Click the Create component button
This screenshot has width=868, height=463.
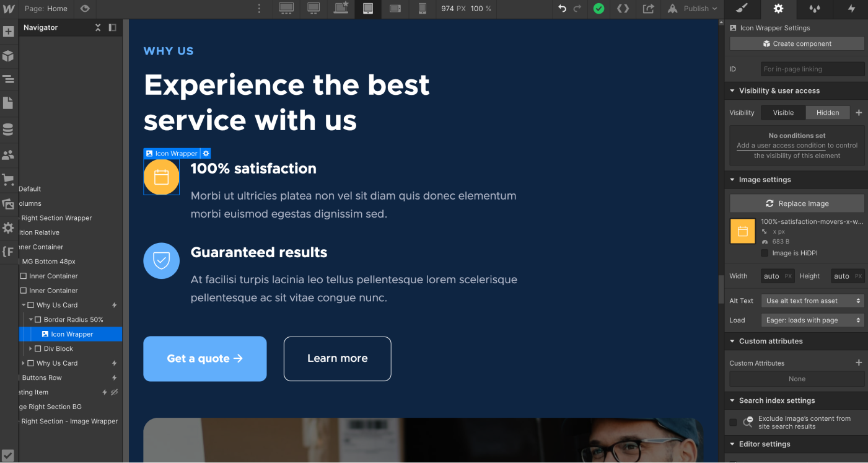(x=797, y=44)
